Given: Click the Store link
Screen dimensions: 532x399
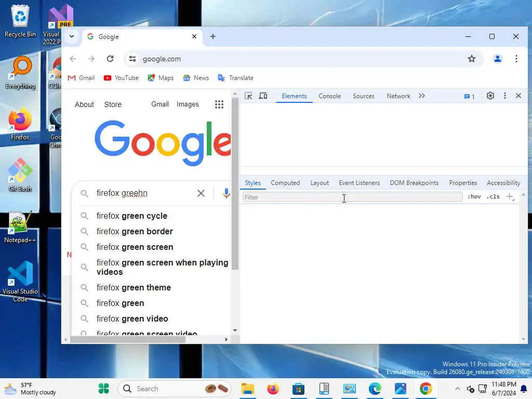Looking at the screenshot, I should coord(113,104).
